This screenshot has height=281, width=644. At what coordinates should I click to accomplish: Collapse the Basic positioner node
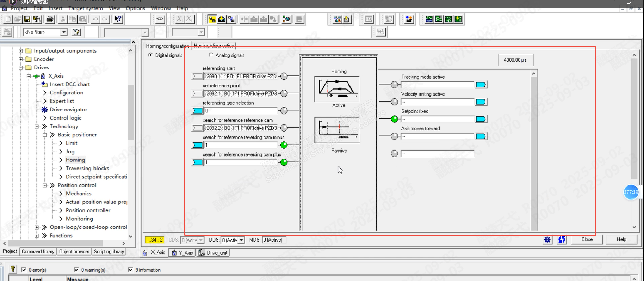pyautogui.click(x=45, y=135)
